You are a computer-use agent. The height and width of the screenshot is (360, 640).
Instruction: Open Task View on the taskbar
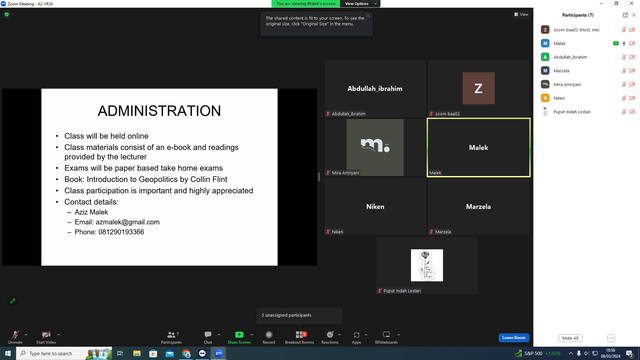[120, 353]
